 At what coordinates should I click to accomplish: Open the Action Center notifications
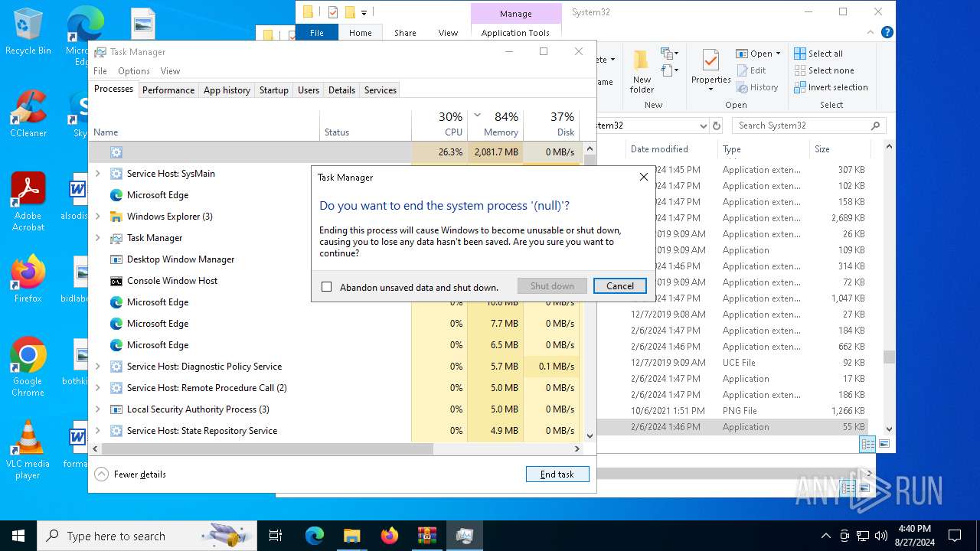point(955,536)
